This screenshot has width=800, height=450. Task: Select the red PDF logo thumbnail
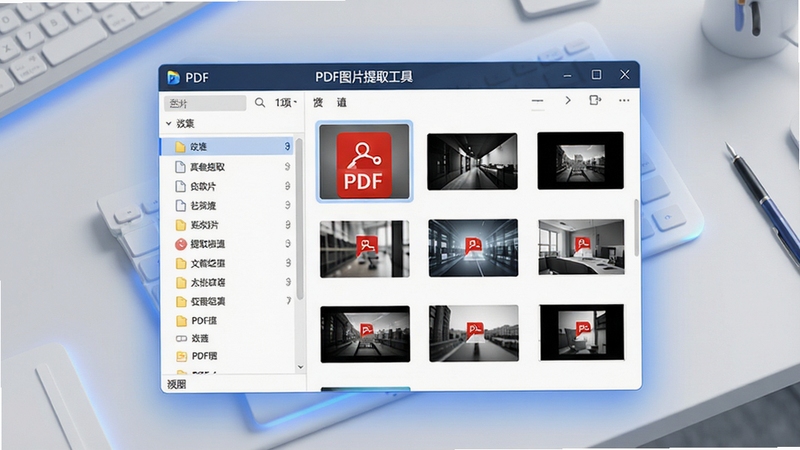364,162
